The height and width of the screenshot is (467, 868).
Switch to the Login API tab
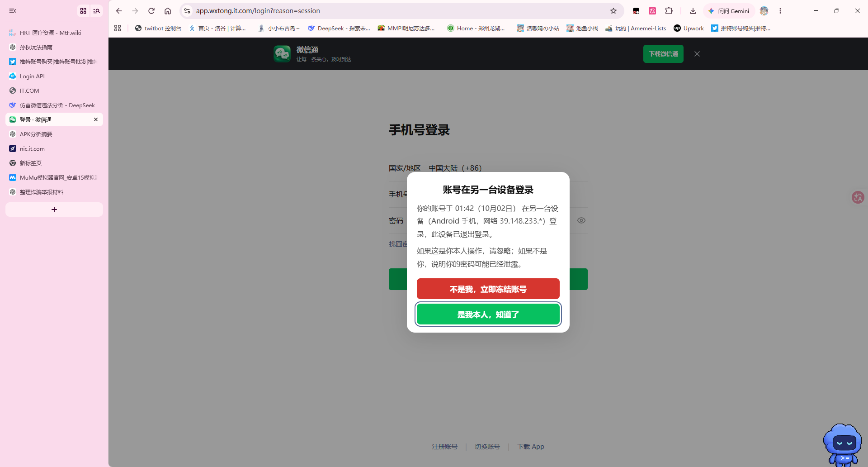click(x=54, y=76)
